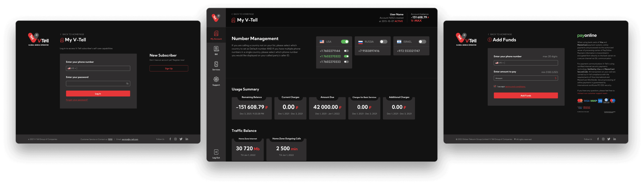Go Back to Homepage from the dashboard header
The height and width of the screenshot is (185, 644).
click(x=243, y=14)
